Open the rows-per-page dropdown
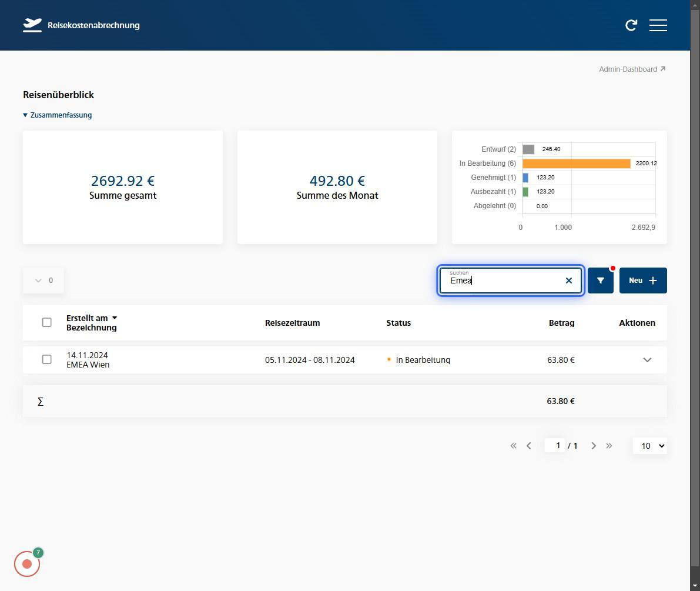This screenshot has width=700, height=591. pyautogui.click(x=649, y=446)
